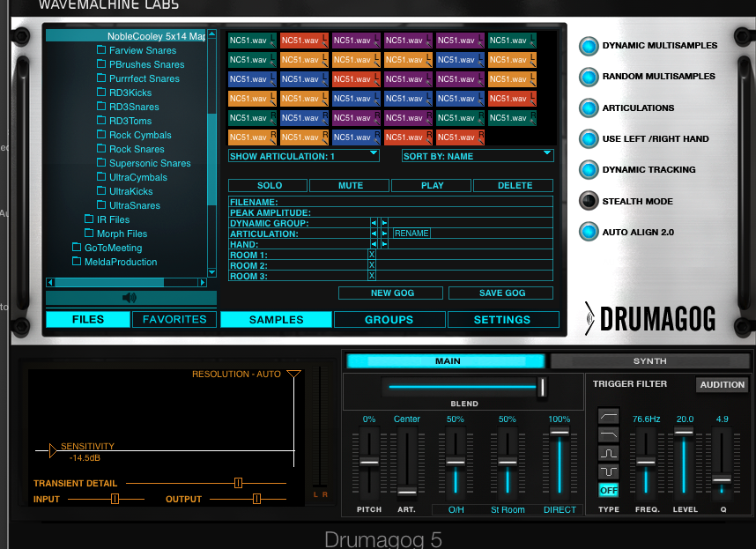Enable STEALTH MODE
This screenshot has width=756, height=549.
(x=588, y=200)
